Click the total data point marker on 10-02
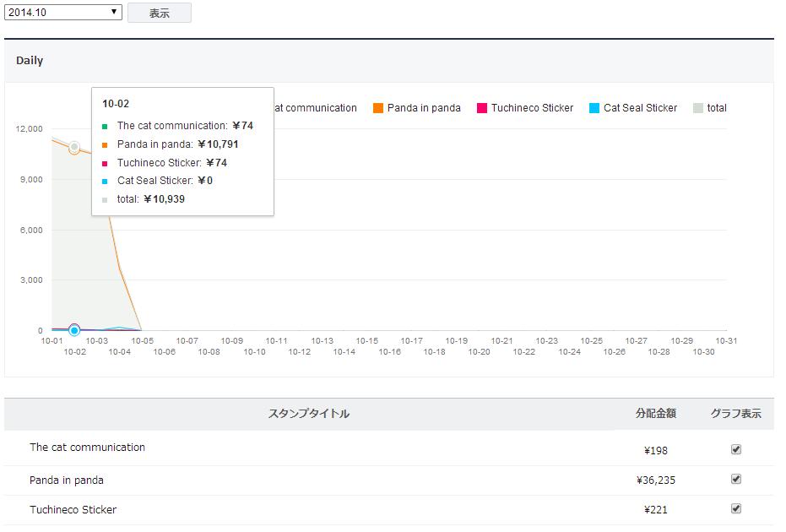This screenshot has height=532, width=786. pyautogui.click(x=74, y=147)
